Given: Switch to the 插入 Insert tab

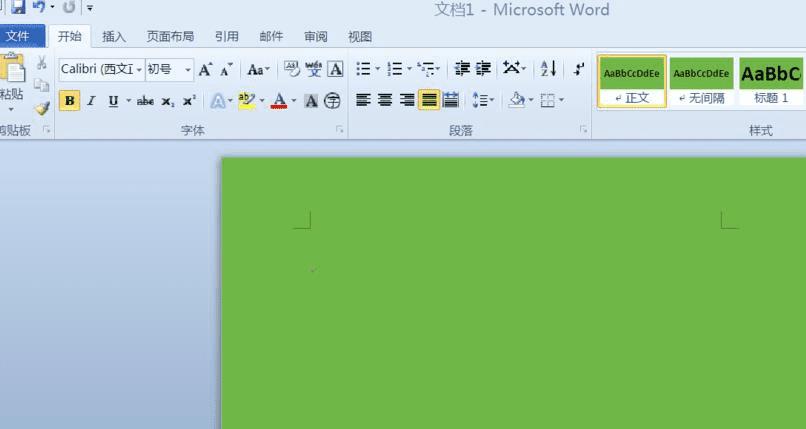Looking at the screenshot, I should [x=114, y=36].
